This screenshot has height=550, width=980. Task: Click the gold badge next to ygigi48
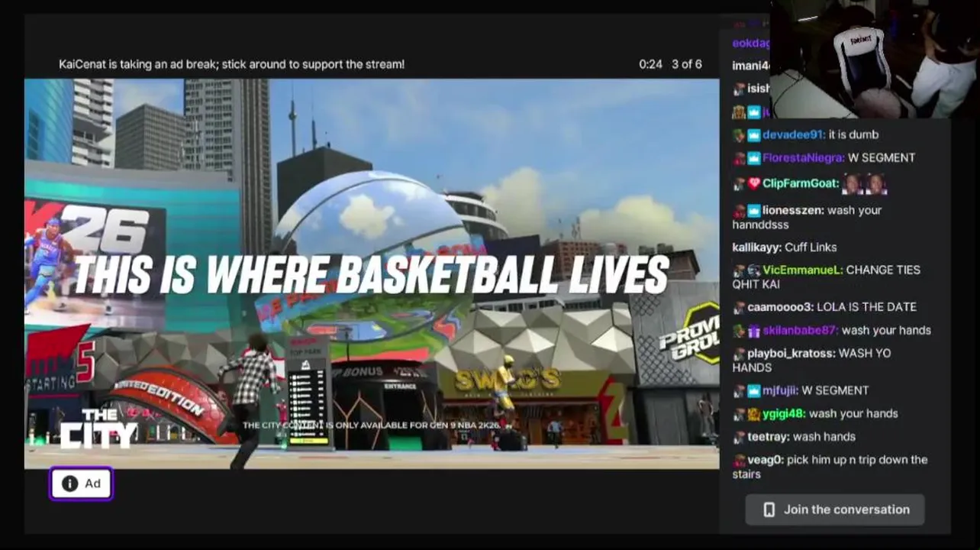(x=754, y=414)
